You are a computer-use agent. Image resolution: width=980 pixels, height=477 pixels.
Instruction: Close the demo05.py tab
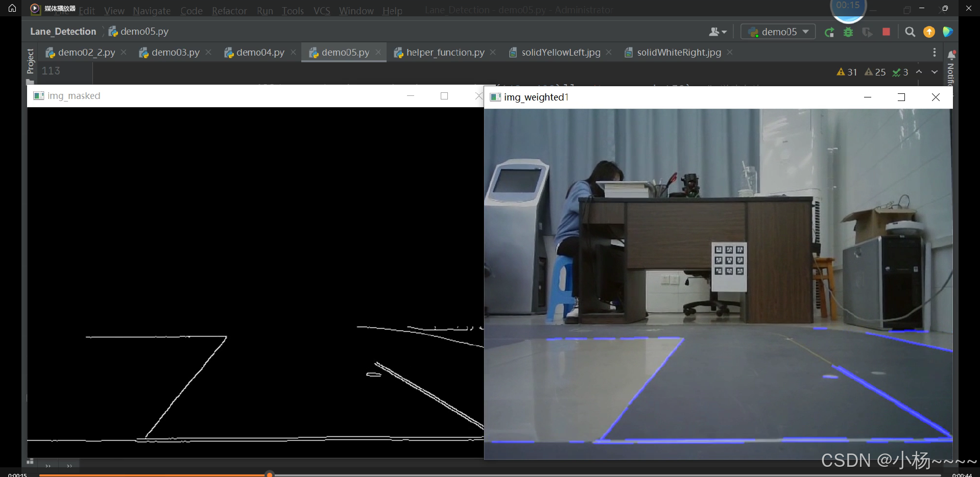point(378,53)
